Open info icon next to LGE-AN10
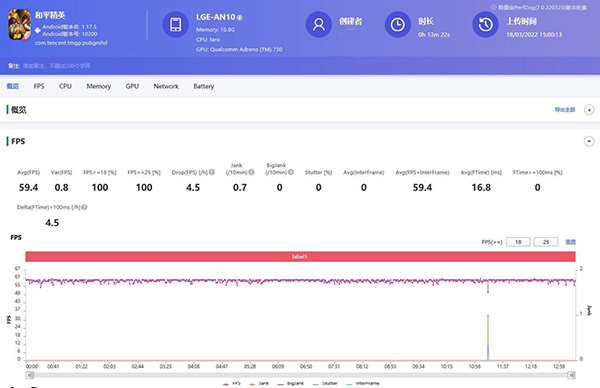Viewport: 600px width, 388px height. pos(240,18)
